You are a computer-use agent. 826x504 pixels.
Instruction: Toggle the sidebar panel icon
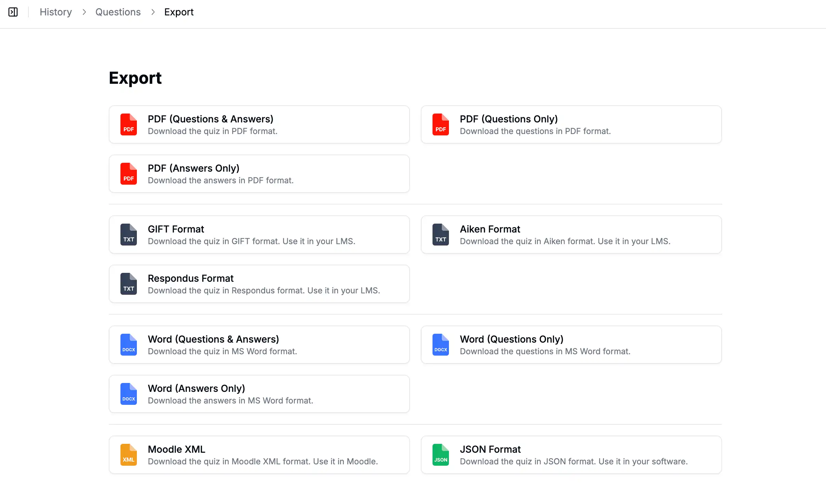pyautogui.click(x=13, y=12)
